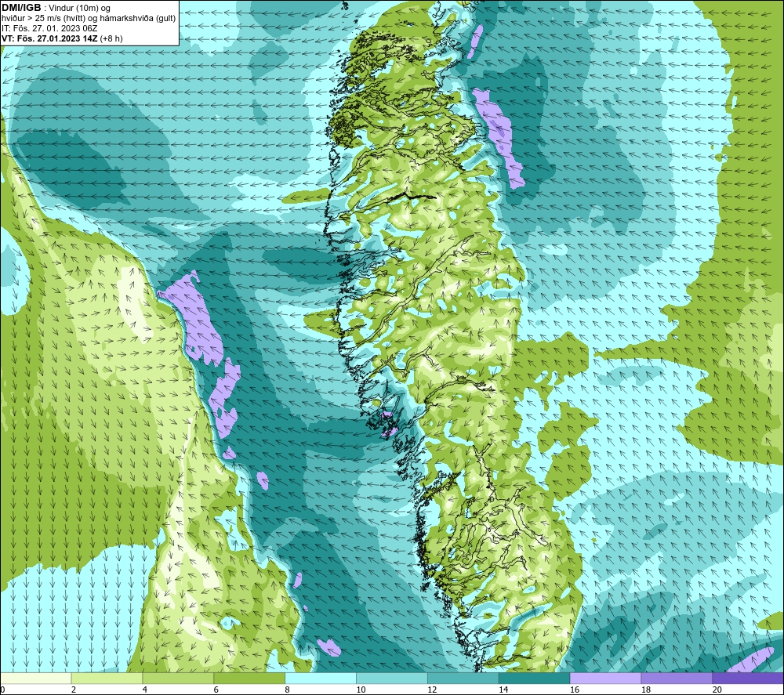Click the DMI/IGB title text
The width and height of the screenshot is (784, 695).
21,8
